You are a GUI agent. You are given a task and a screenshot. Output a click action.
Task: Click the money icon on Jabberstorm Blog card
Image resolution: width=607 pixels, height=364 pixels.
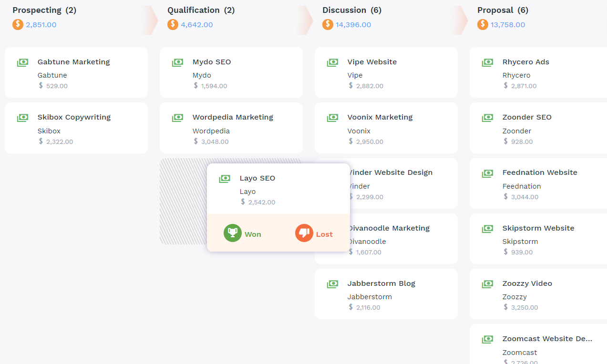(x=332, y=284)
